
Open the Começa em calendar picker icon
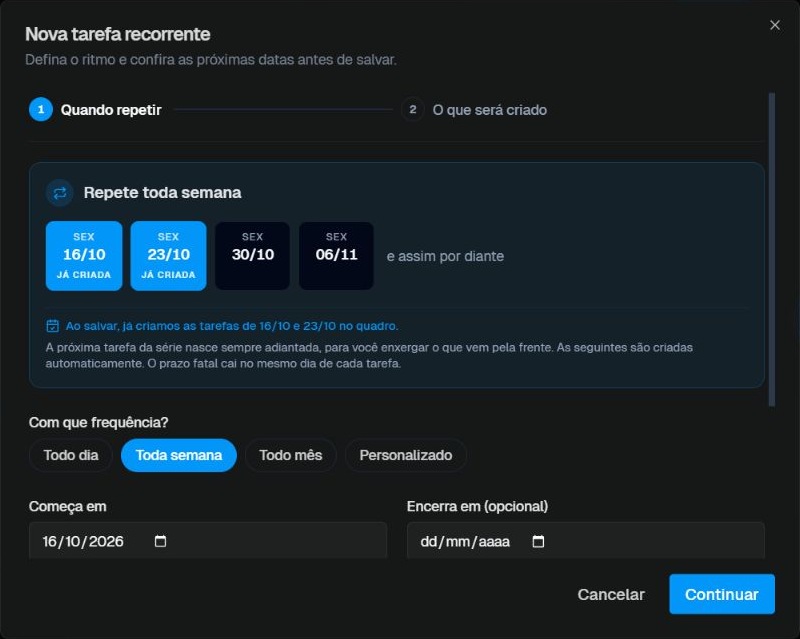tap(160, 541)
